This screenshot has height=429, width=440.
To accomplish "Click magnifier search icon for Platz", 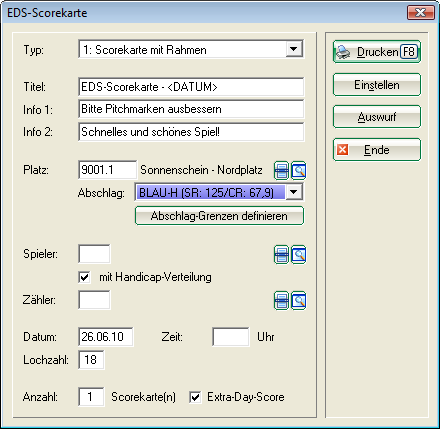I will click(x=299, y=171).
